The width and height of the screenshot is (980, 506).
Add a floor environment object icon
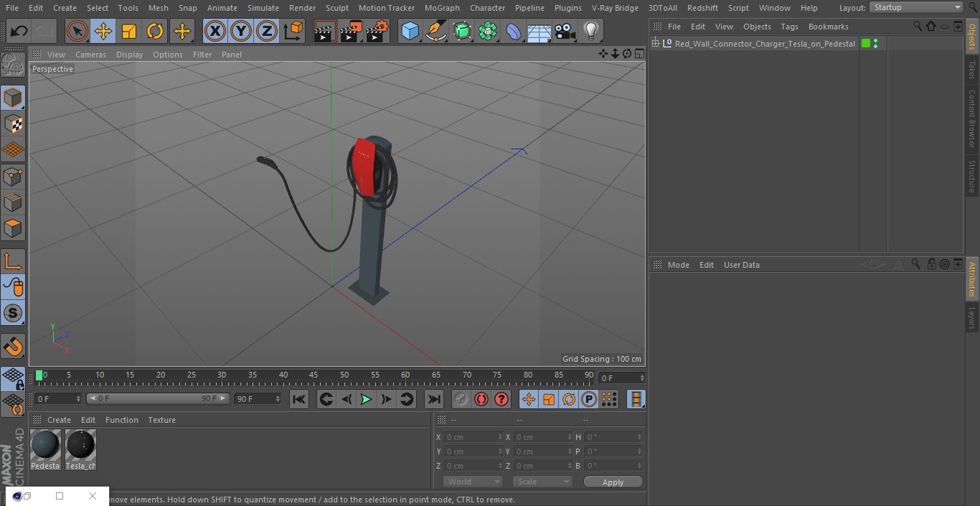coord(540,31)
